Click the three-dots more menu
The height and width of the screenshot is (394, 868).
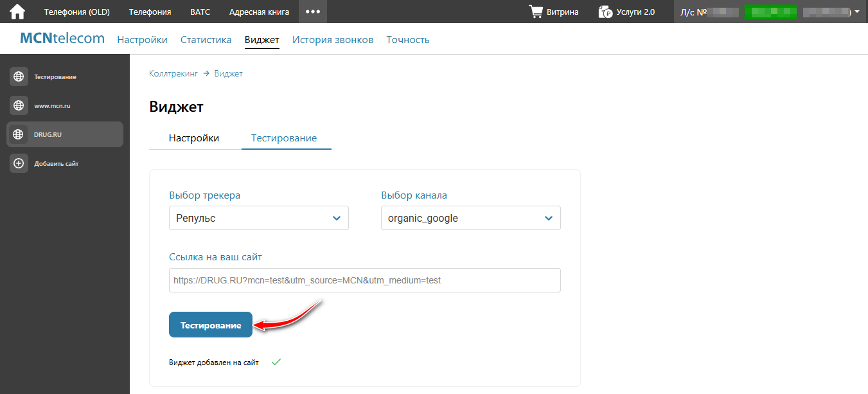312,12
